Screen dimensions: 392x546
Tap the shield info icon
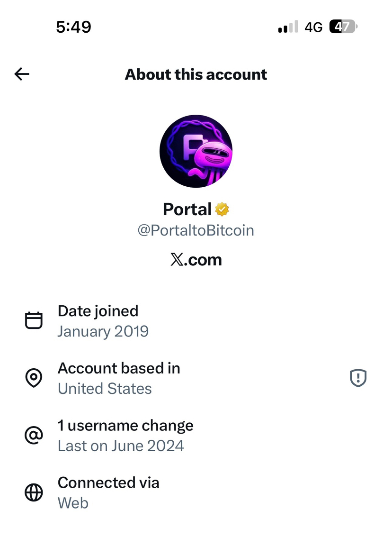(358, 378)
